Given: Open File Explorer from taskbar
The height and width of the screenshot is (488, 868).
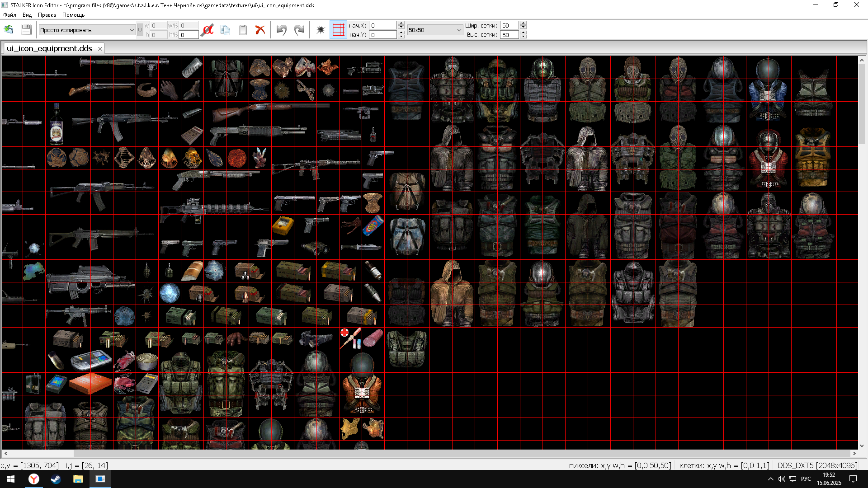Looking at the screenshot, I should (78, 479).
